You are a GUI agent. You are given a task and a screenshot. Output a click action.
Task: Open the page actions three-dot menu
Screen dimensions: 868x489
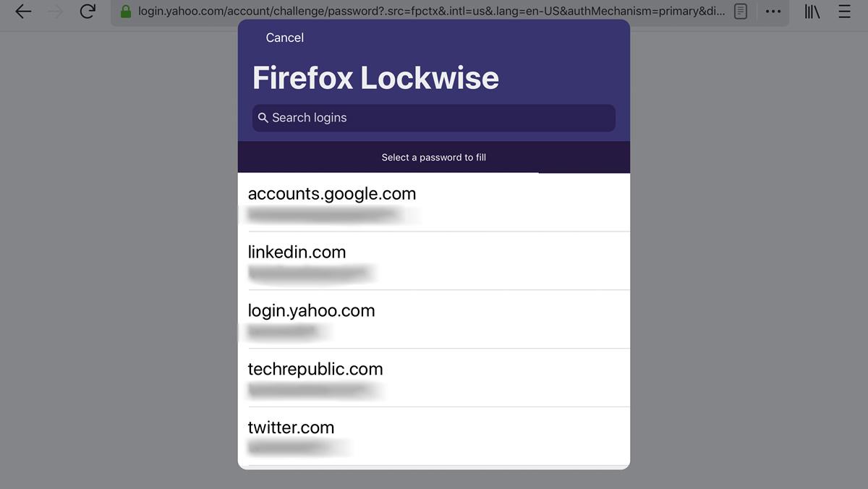(773, 12)
